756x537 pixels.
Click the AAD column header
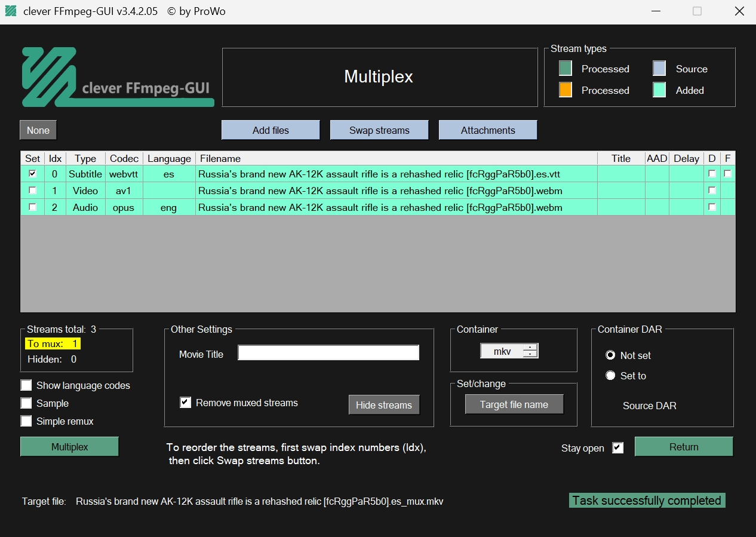(657, 158)
